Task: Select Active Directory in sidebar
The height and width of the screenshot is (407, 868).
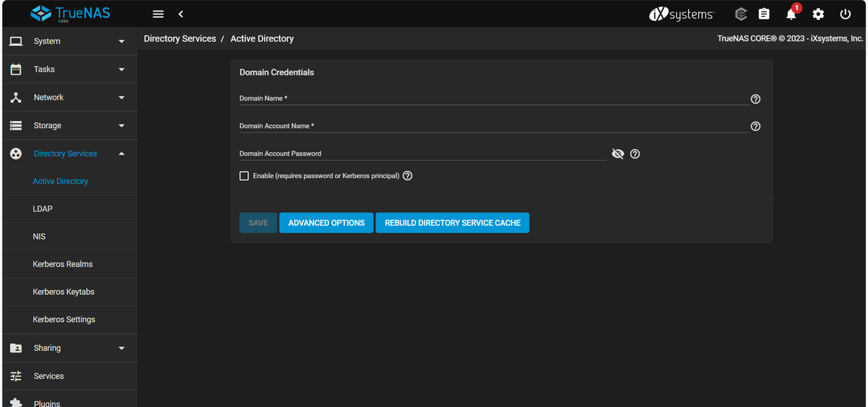Action: point(61,181)
